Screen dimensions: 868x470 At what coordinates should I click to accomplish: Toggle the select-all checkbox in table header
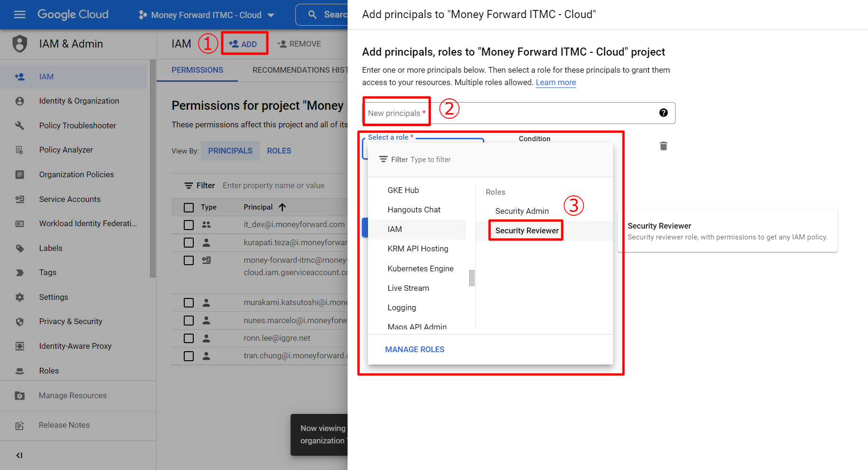[x=189, y=207]
